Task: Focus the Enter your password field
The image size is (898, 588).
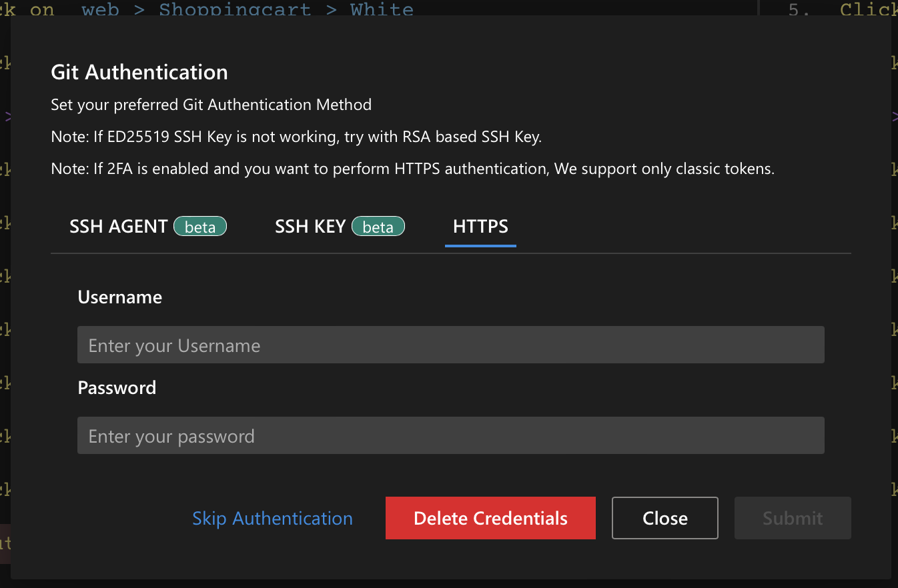Action: click(450, 436)
